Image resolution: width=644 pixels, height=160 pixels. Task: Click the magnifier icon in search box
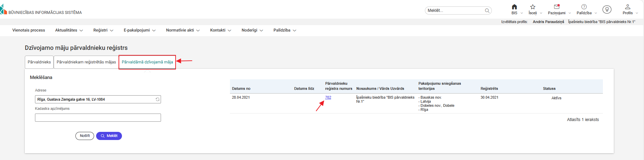(487, 11)
